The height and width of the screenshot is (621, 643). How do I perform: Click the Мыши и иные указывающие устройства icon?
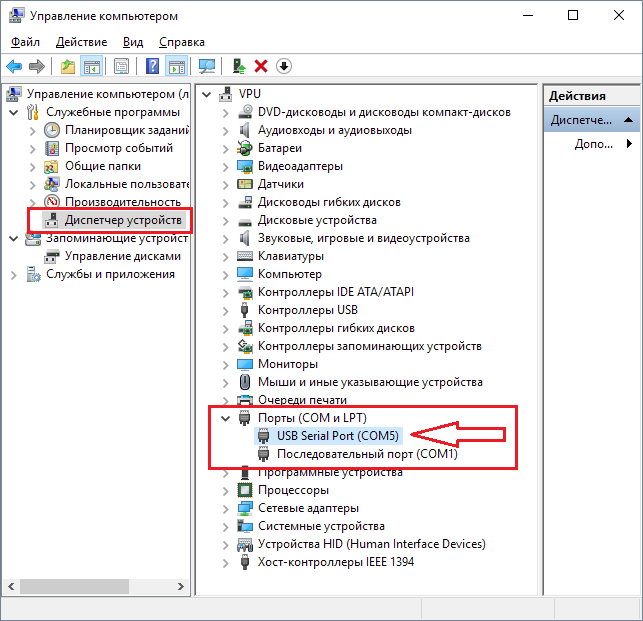(245, 382)
